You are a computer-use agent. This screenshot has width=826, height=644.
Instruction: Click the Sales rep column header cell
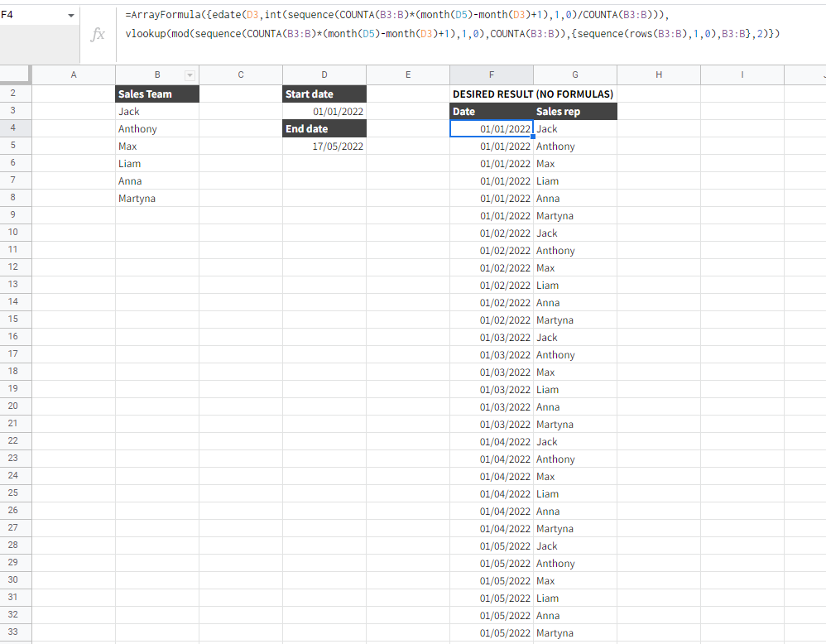575,111
